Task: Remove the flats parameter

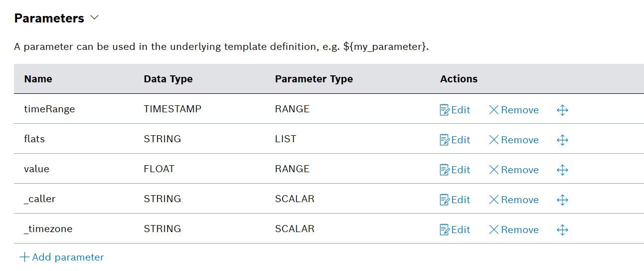Action: [513, 140]
